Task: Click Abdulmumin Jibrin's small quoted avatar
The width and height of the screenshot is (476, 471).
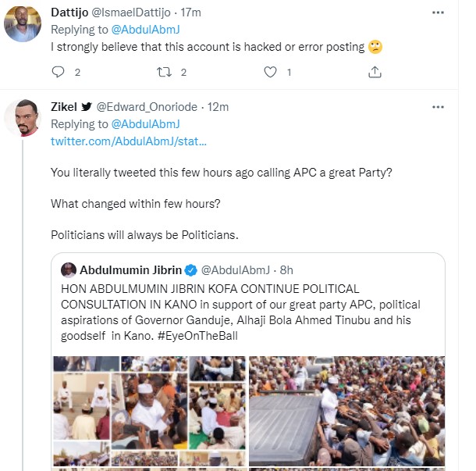Action: tap(68, 270)
